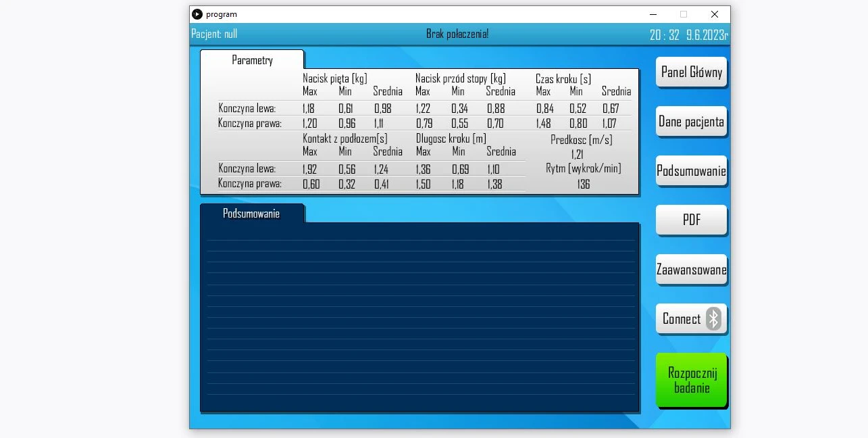Minimize the program window
The height and width of the screenshot is (438, 868).
point(653,14)
